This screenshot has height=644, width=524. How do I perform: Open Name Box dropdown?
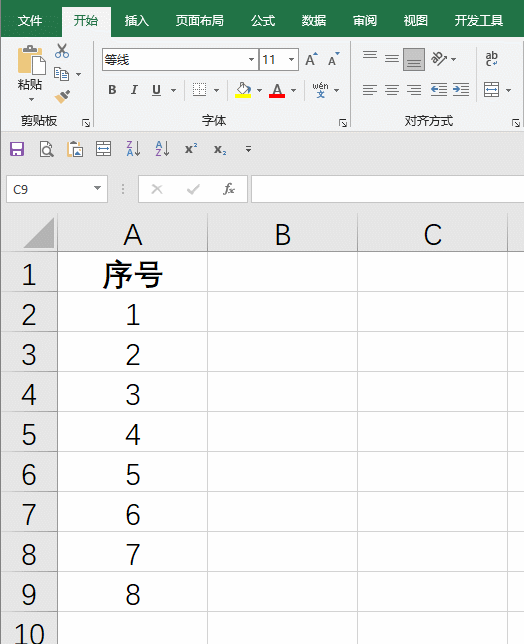(x=97, y=188)
